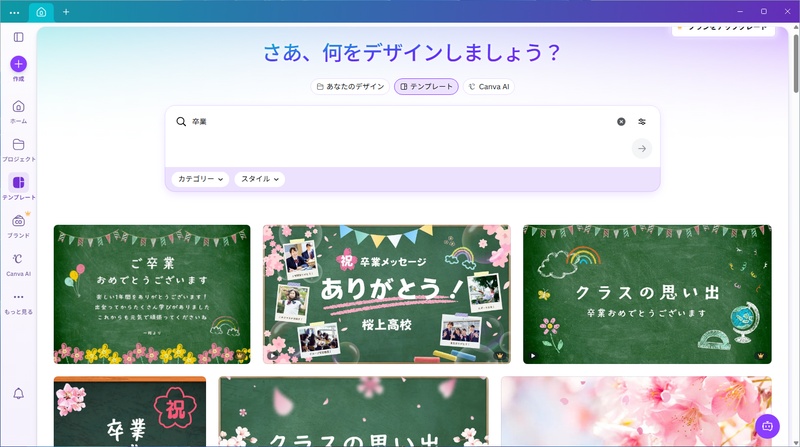Expand the カテゴリー dropdown

[x=201, y=179]
